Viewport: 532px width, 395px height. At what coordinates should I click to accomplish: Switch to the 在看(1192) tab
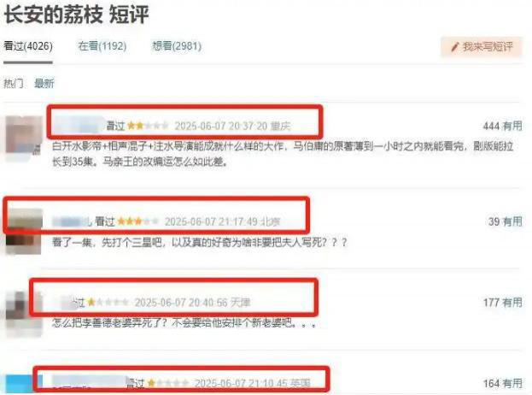pos(102,46)
